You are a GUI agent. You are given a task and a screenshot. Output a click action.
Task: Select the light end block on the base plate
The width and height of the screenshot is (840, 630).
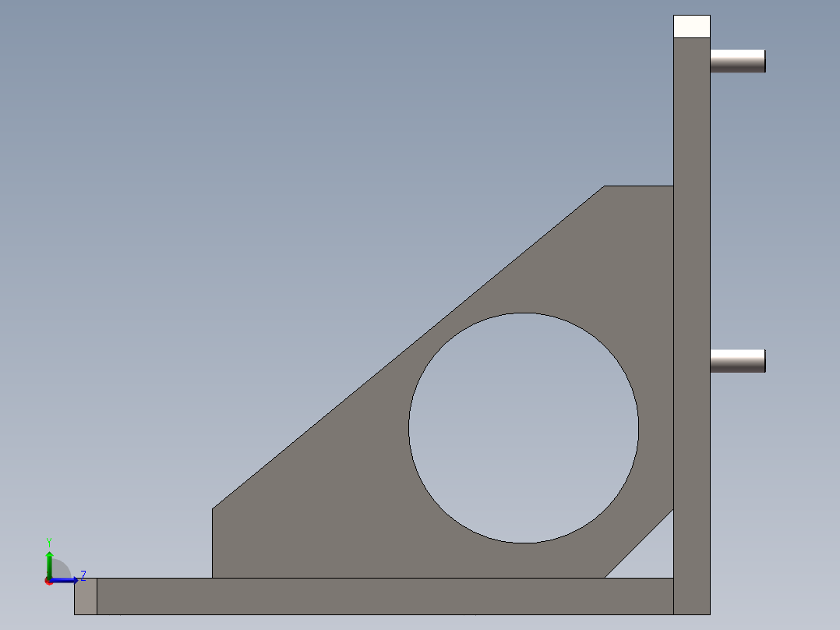pyautogui.click(x=86, y=596)
